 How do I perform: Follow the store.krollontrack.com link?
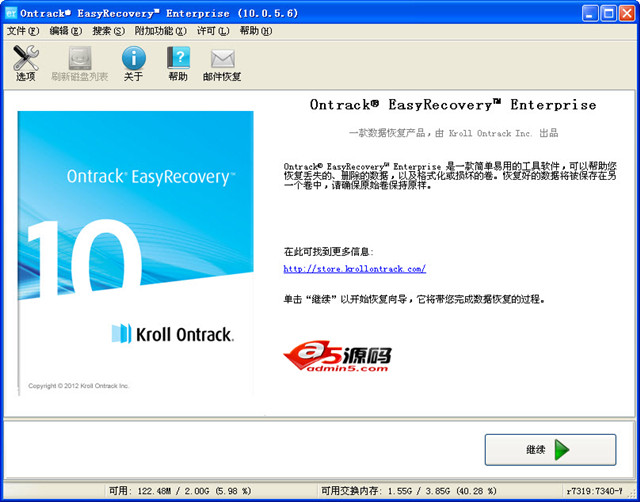[x=355, y=269]
